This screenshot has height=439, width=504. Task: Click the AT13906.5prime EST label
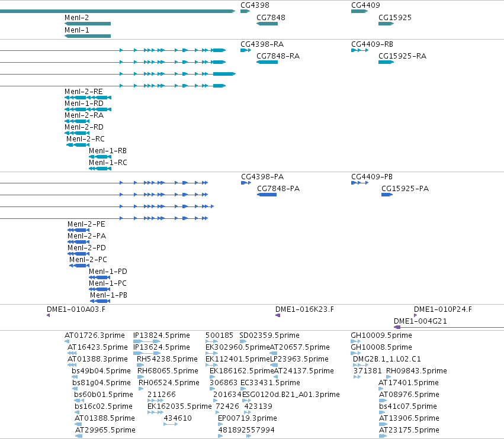409,418
